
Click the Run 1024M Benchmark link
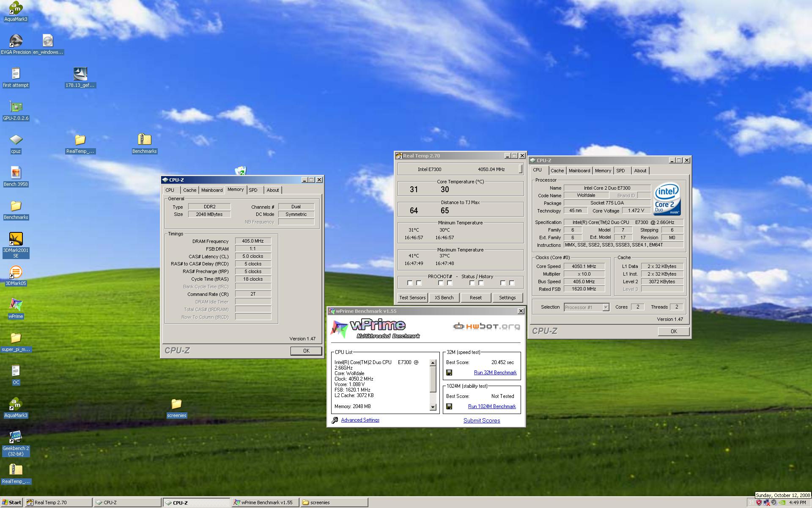492,406
